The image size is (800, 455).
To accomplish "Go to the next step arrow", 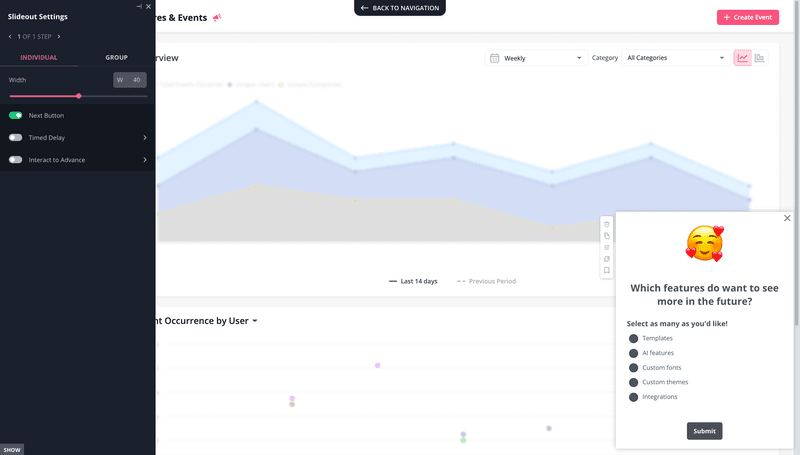I will (x=59, y=36).
